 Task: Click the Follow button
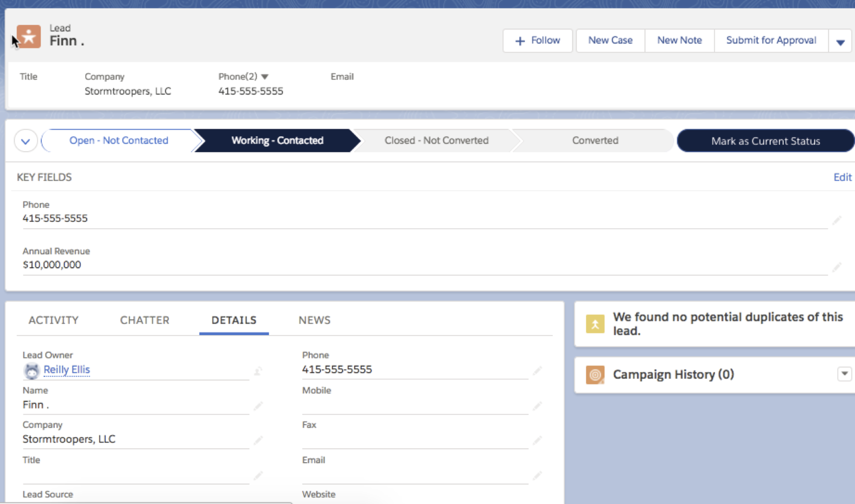click(538, 41)
